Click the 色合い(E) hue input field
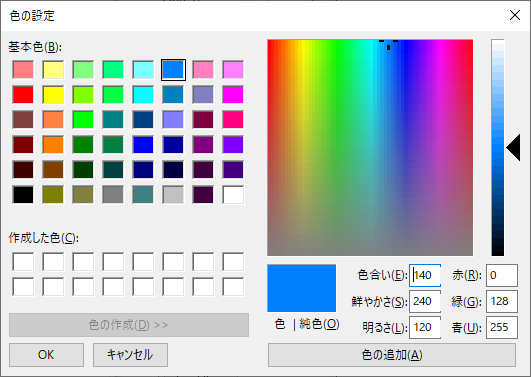Viewport: 531px width, 377px height. coord(425,275)
